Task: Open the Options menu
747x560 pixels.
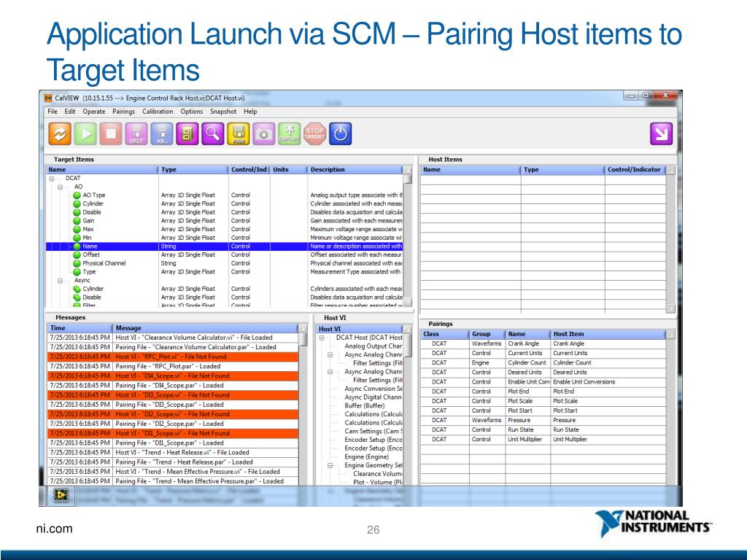Action: click(x=192, y=112)
